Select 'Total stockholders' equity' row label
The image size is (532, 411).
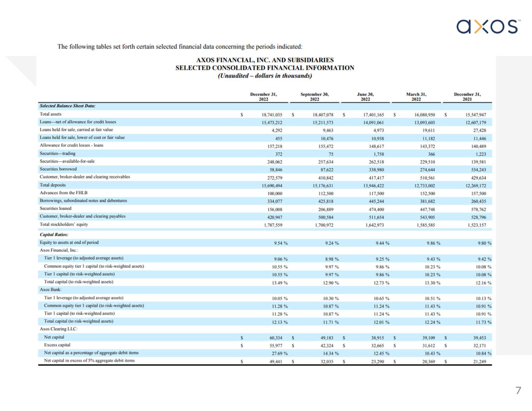click(64, 224)
